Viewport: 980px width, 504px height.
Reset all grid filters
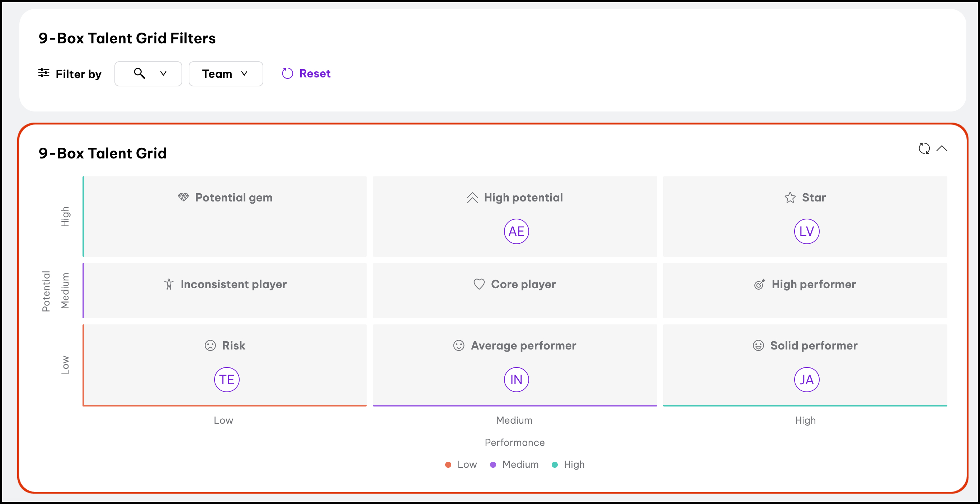306,74
